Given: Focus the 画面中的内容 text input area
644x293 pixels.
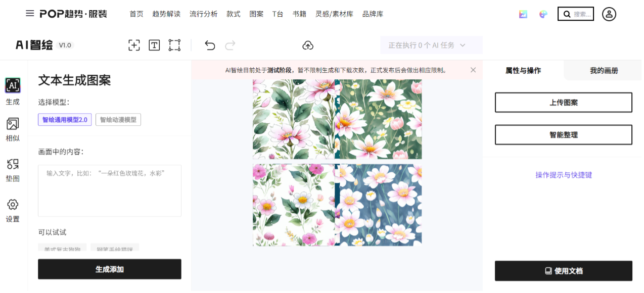Looking at the screenshot, I should (110, 190).
